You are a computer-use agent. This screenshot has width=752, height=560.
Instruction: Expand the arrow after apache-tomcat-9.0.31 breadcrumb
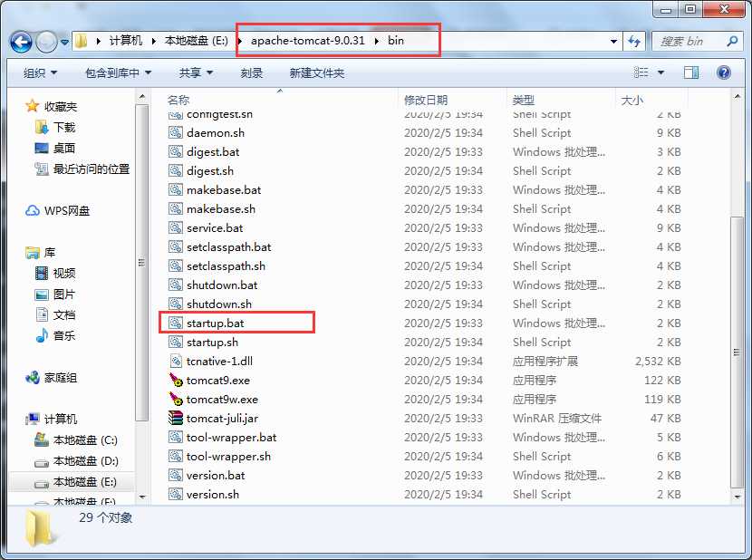[x=377, y=42]
